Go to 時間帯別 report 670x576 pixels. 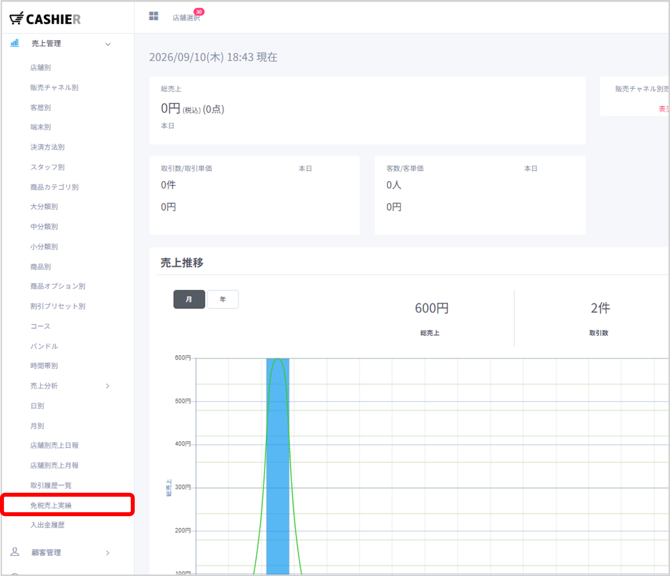[44, 366]
